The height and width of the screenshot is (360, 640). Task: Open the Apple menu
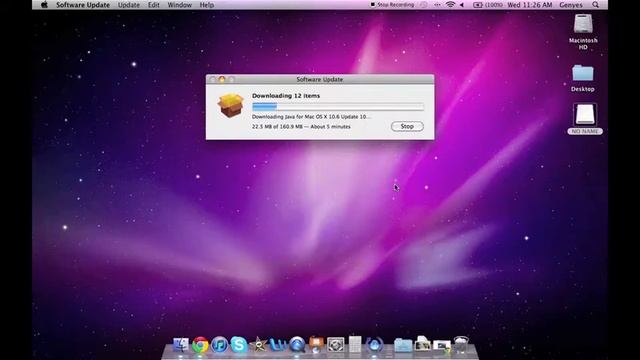44,5
